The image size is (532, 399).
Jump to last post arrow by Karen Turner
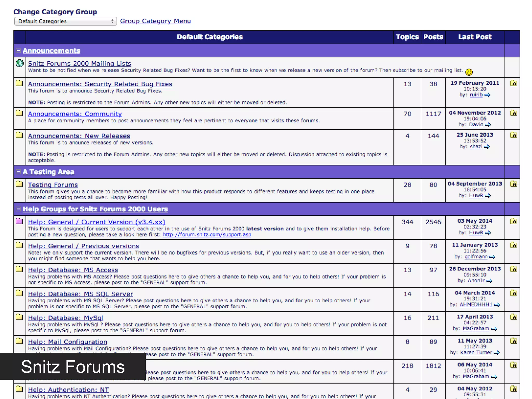pos(496,353)
